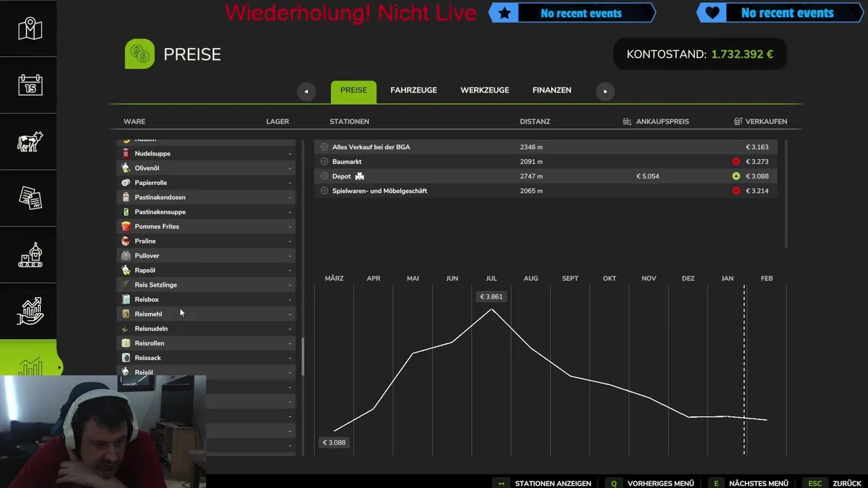868x488 pixels.
Task: Click the Lager column header
Action: (x=277, y=121)
